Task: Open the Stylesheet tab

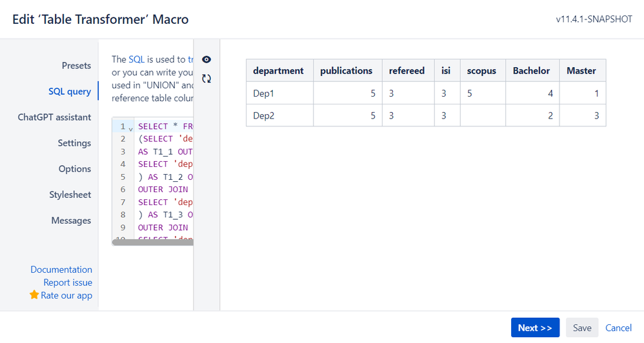Action: [x=70, y=195]
